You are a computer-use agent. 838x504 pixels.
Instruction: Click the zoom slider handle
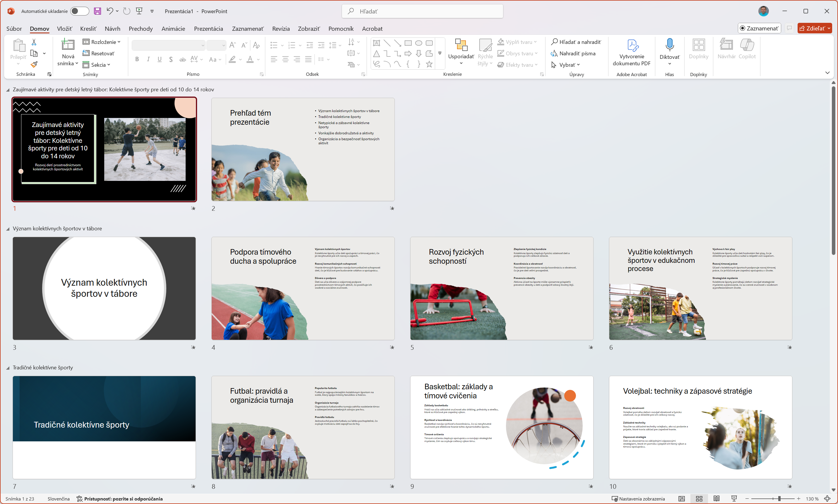click(779, 498)
